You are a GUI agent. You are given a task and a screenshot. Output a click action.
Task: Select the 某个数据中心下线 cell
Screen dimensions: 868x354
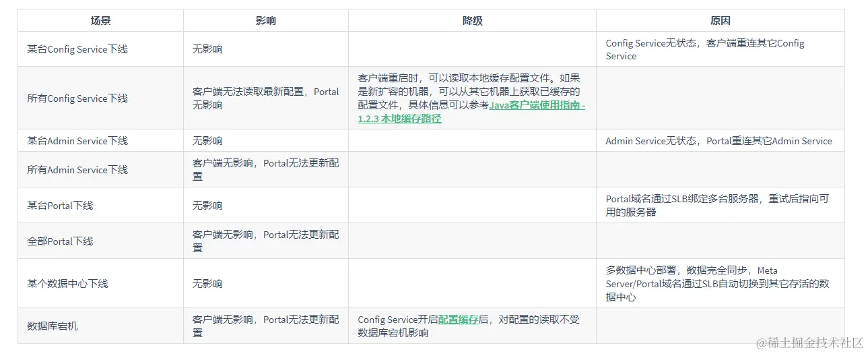coord(100,284)
